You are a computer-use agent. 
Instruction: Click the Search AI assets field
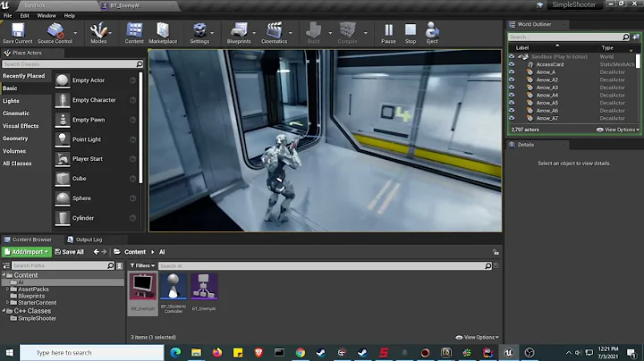326,265
